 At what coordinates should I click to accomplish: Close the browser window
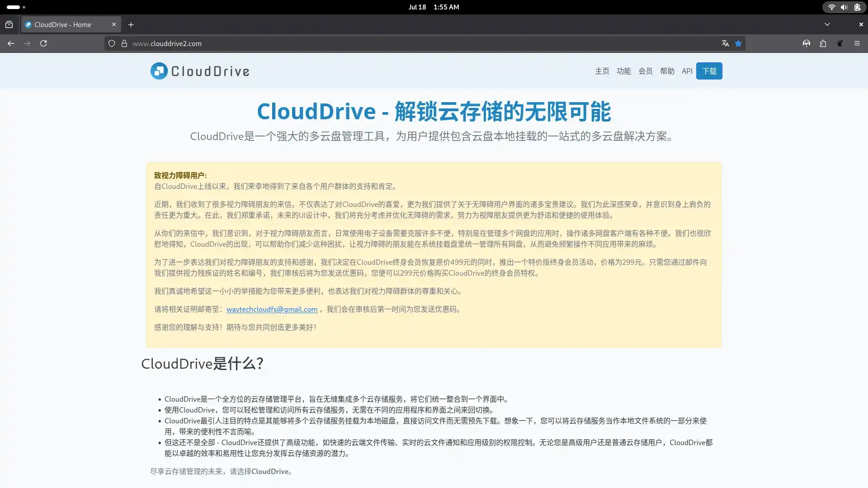861,24
